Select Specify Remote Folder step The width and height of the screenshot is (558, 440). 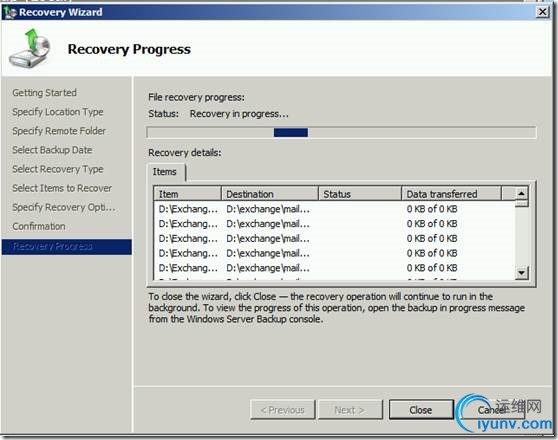(59, 131)
